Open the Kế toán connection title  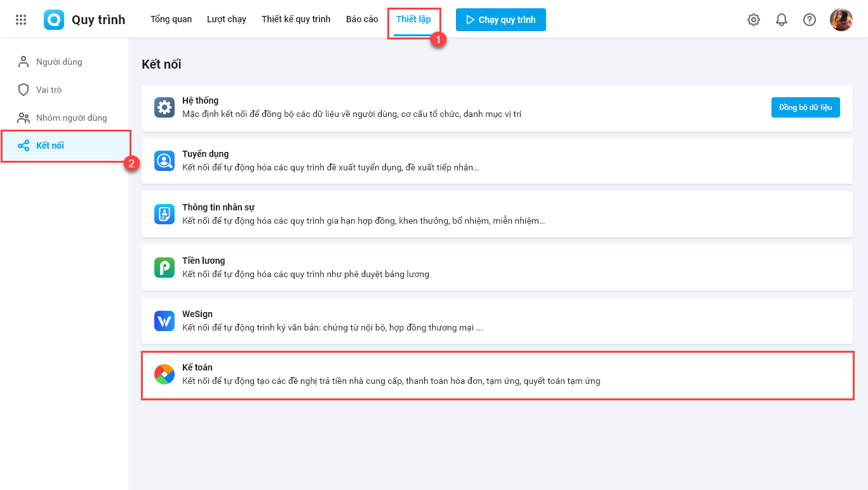pos(197,367)
